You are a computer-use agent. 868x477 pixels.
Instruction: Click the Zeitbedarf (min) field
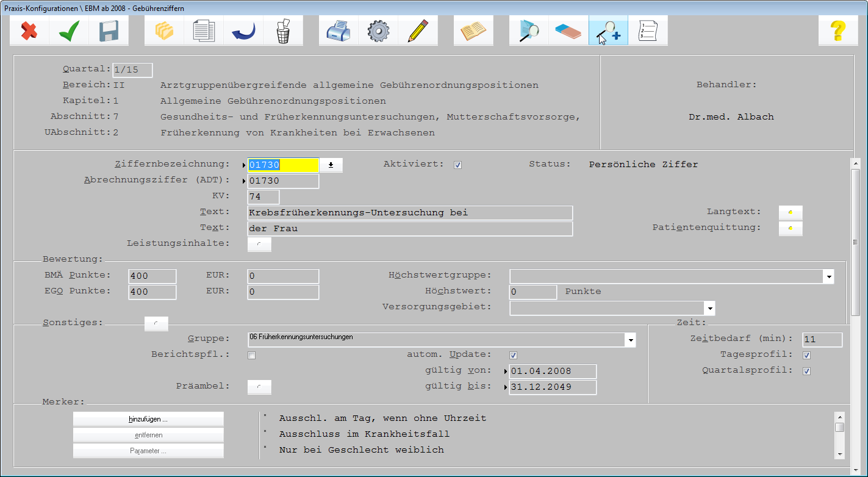(822, 340)
